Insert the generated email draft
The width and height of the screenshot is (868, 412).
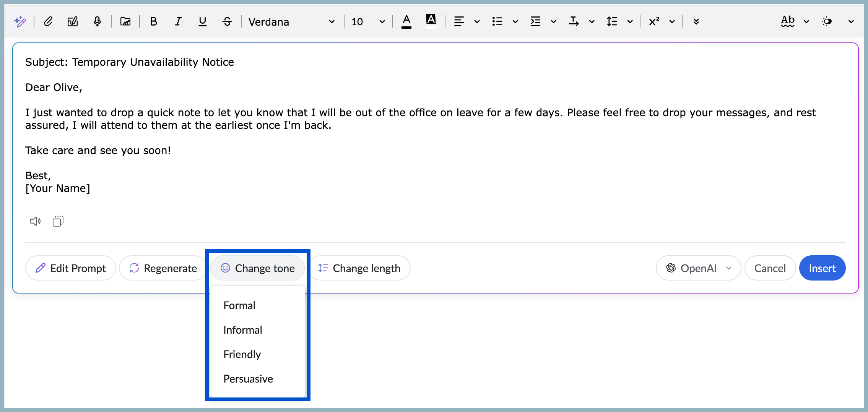pos(822,268)
